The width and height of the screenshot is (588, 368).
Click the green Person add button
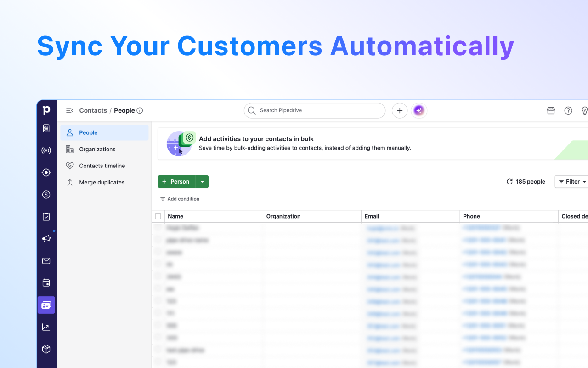tap(177, 182)
